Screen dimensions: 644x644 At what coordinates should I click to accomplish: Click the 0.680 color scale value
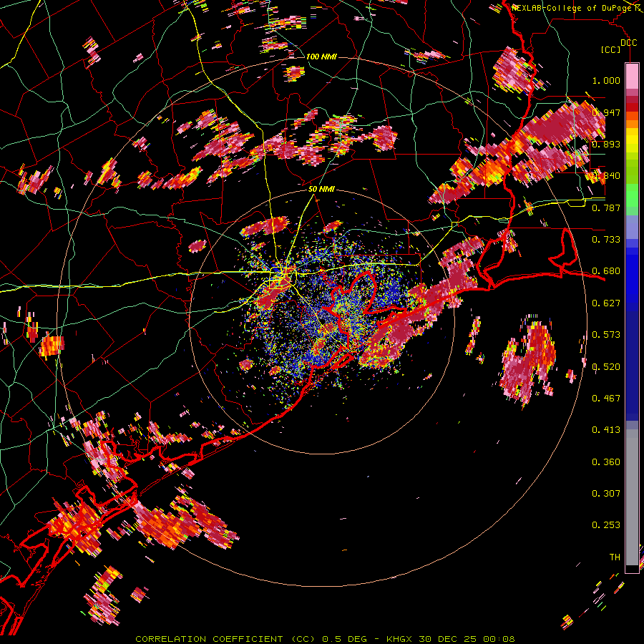tap(606, 271)
